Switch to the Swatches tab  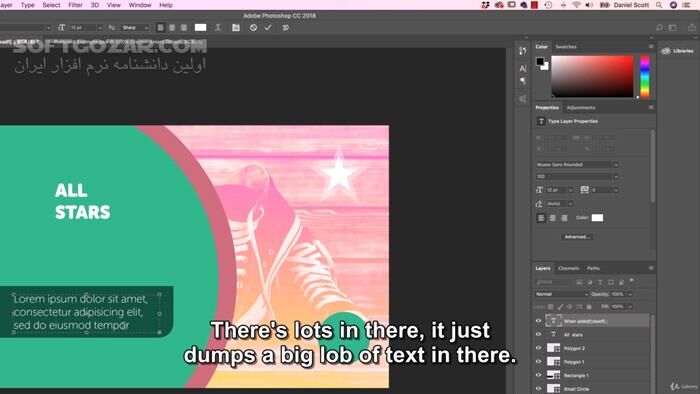[x=566, y=46]
